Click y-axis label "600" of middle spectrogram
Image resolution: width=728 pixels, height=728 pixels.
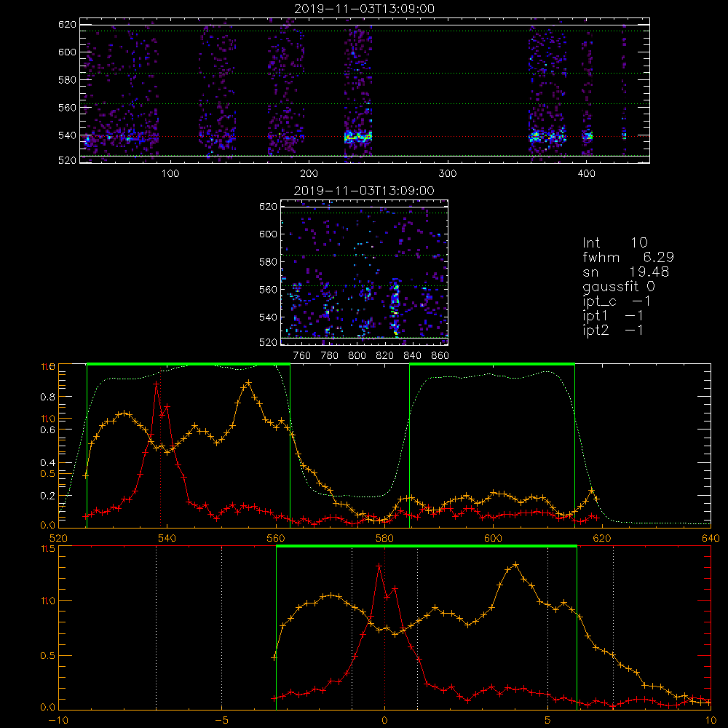point(268,234)
